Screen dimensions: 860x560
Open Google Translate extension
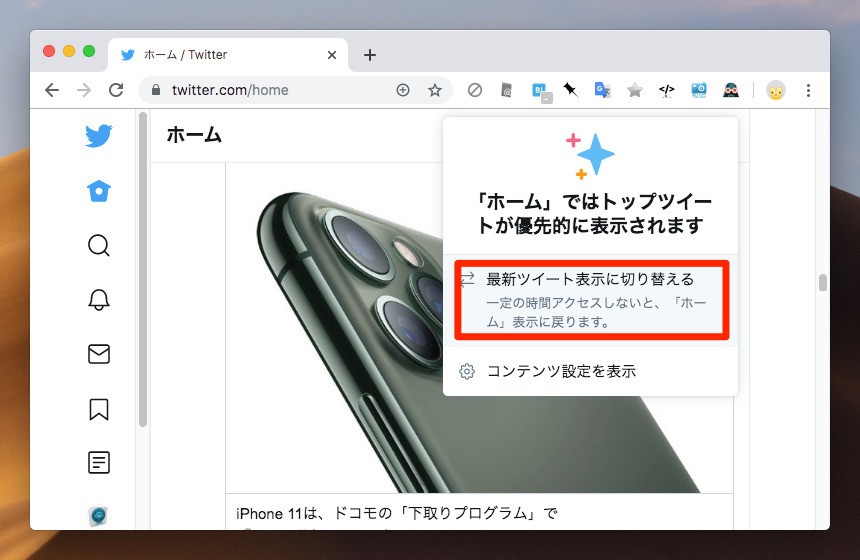[x=602, y=89]
